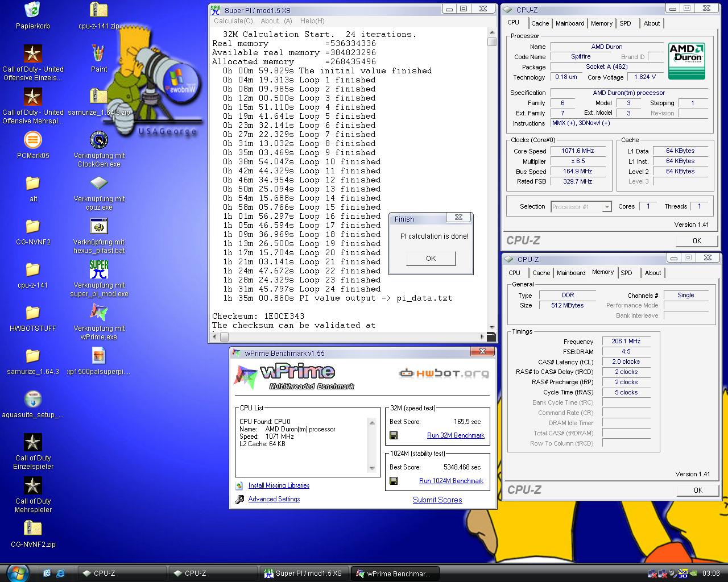This screenshot has width=728, height=582.
Task: Open the Calculate(C) menu in Super PI
Action: pos(233,21)
